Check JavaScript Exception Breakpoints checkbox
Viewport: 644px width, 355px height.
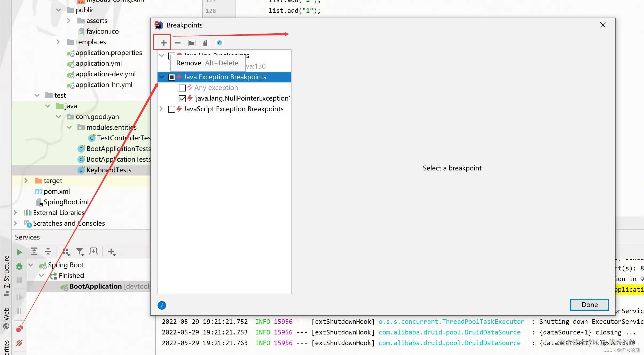[x=172, y=109]
